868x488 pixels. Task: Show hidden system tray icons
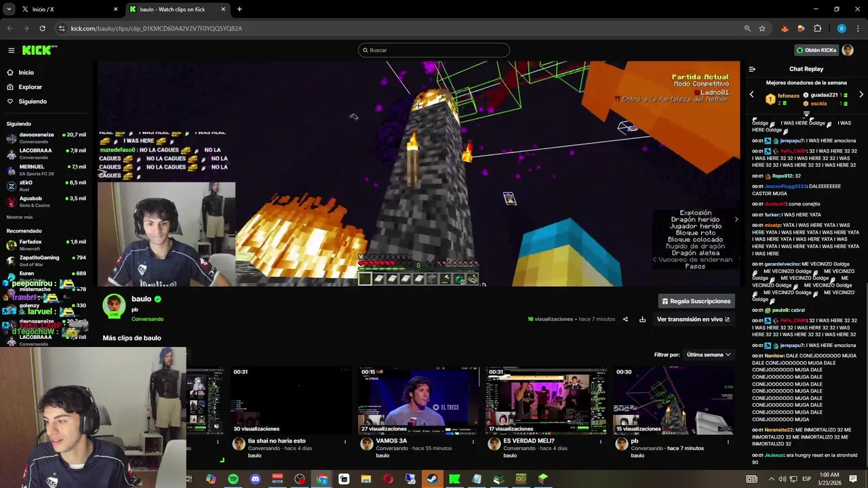pos(771,479)
